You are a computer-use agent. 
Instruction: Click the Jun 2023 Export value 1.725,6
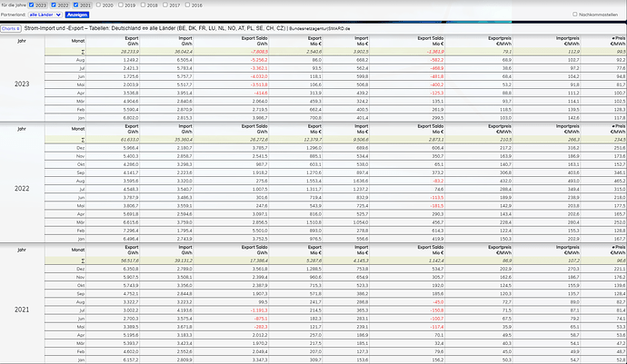pos(131,76)
